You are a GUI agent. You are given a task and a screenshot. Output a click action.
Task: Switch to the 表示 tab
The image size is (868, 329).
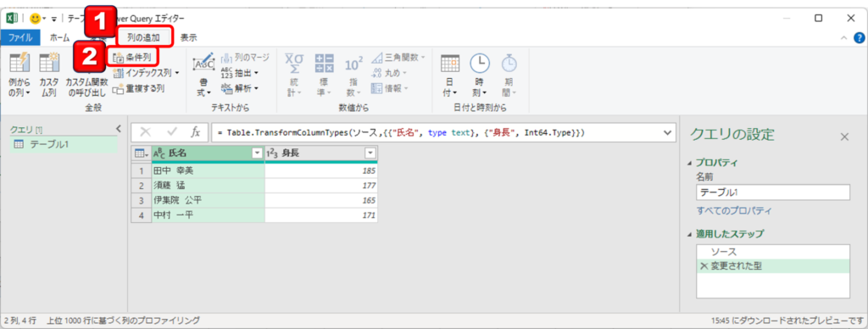pyautogui.click(x=188, y=37)
